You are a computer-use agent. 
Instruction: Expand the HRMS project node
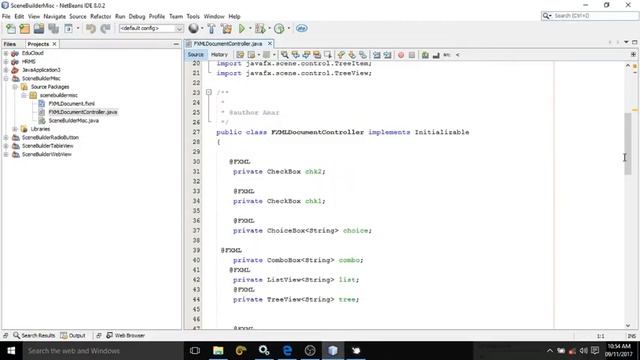pyautogui.click(x=6, y=62)
